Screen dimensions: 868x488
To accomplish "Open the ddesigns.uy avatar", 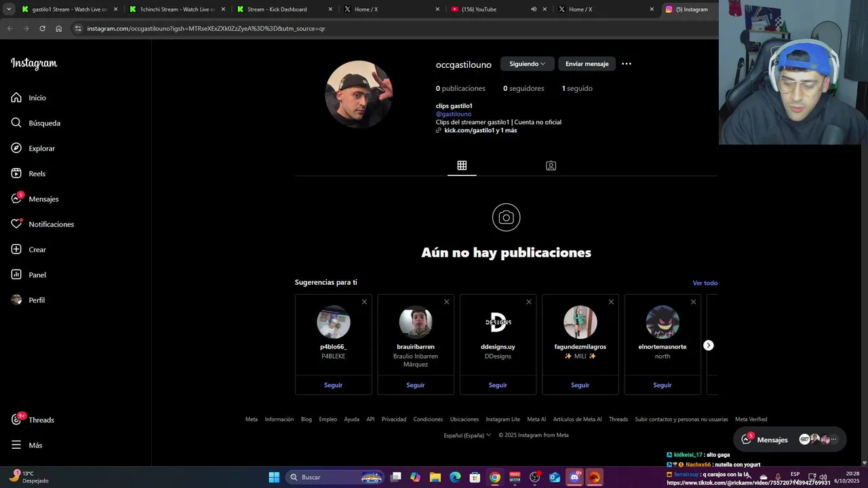I will [x=498, y=322].
